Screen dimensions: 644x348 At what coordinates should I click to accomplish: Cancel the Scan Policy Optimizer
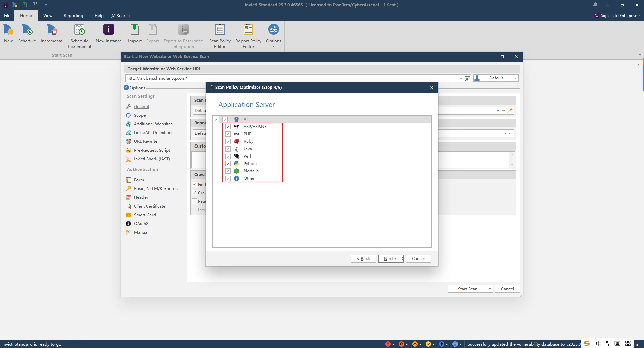[418, 259]
